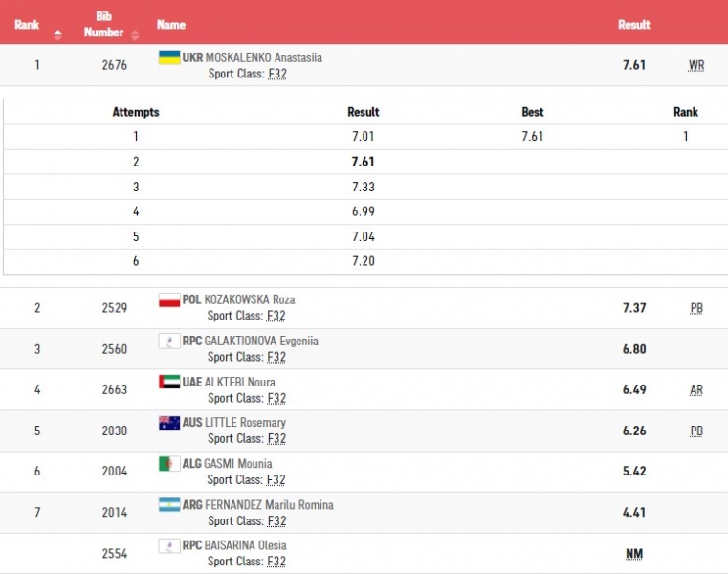This screenshot has width=728, height=574.
Task: Click the UAE flag beside Alktebi Noura
Action: tap(168, 382)
